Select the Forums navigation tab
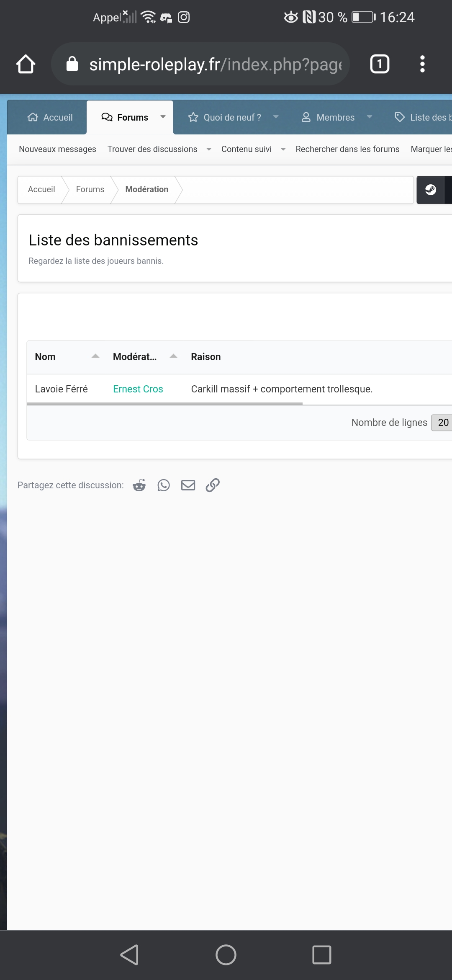 [x=125, y=117]
